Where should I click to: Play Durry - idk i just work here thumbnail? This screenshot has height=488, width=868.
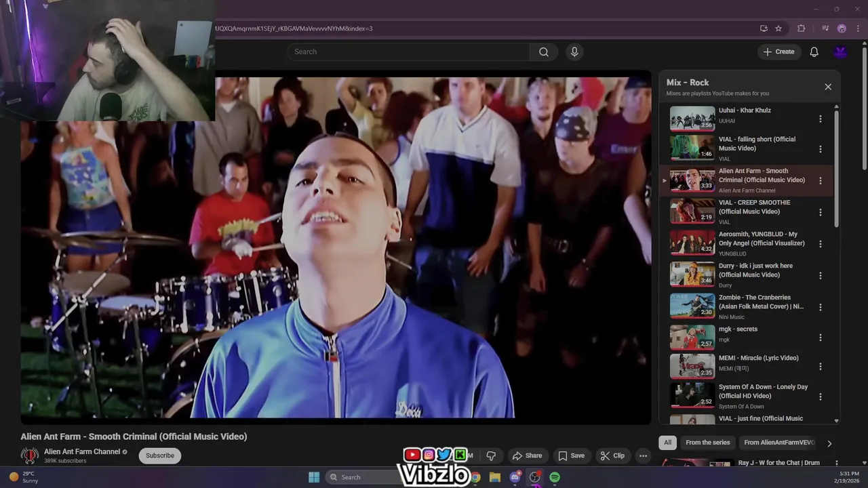click(x=692, y=274)
